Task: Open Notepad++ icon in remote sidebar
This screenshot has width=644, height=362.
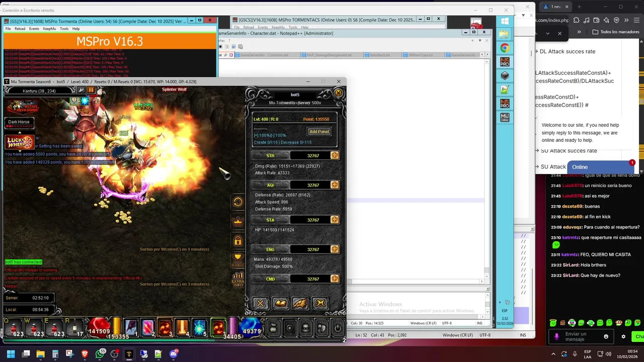Action: 504,89
